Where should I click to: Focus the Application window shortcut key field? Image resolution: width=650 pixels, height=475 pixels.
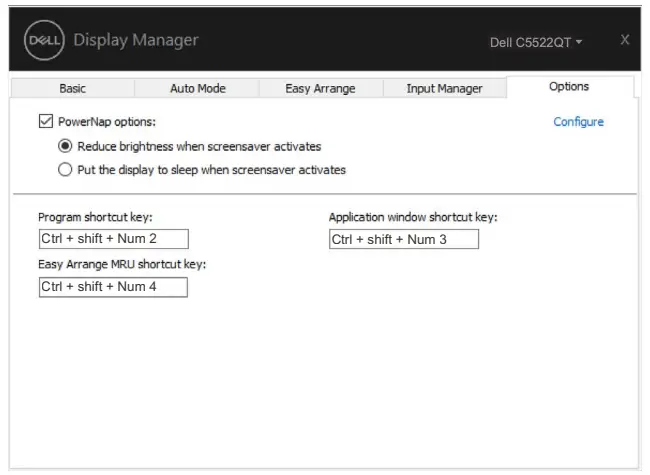[404, 239]
